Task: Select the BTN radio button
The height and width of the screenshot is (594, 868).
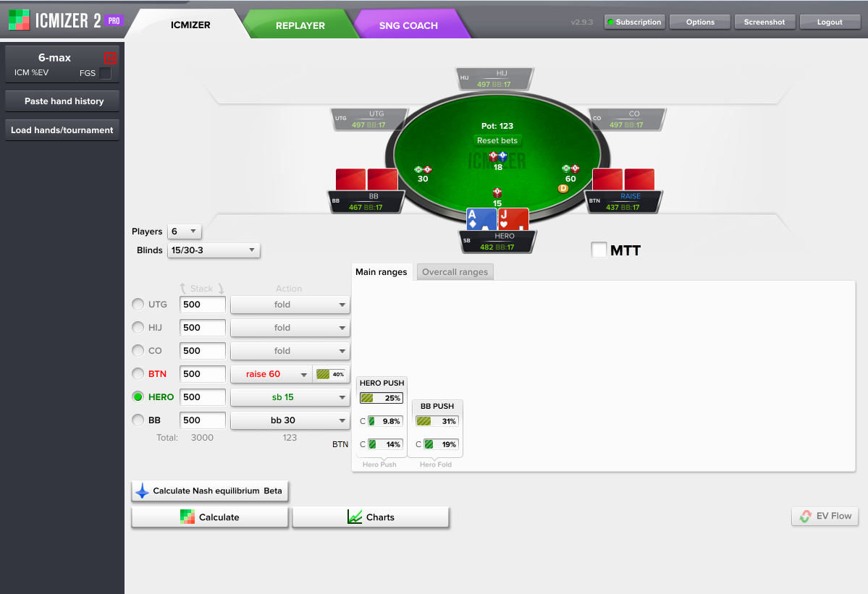Action: pyautogui.click(x=138, y=374)
